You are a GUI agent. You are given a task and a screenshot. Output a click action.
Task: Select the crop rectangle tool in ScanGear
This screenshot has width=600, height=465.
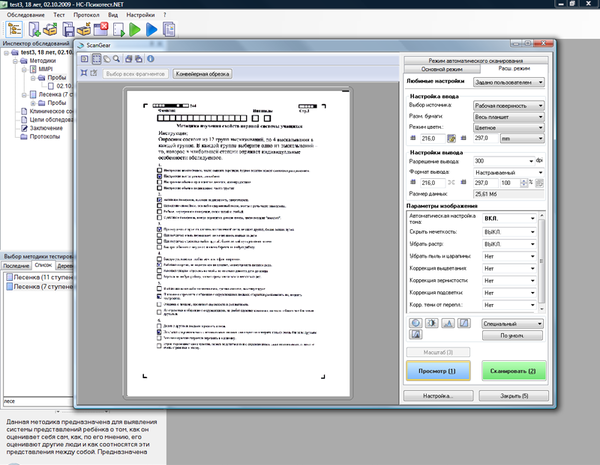coord(96,59)
